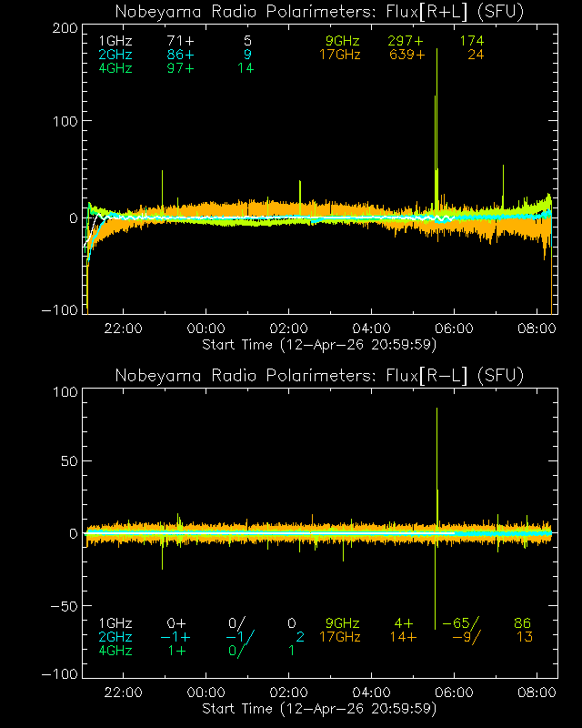
Task: Click the Flux[R-L] plot title
Action: coord(320,376)
